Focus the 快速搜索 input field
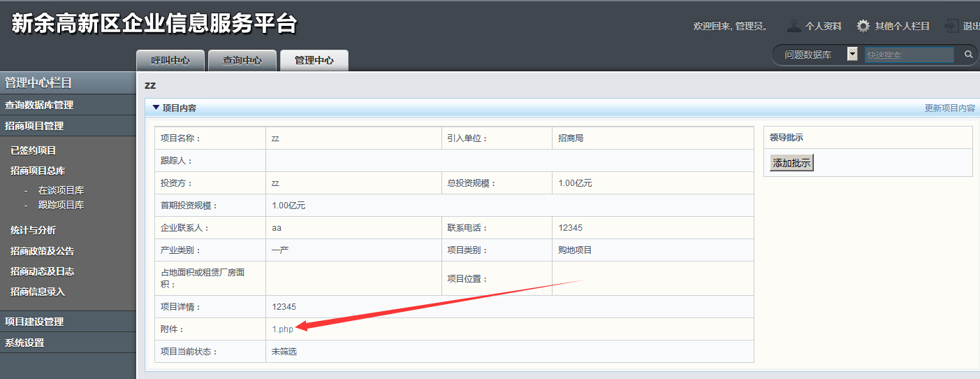The width and height of the screenshot is (980, 379). [909, 55]
